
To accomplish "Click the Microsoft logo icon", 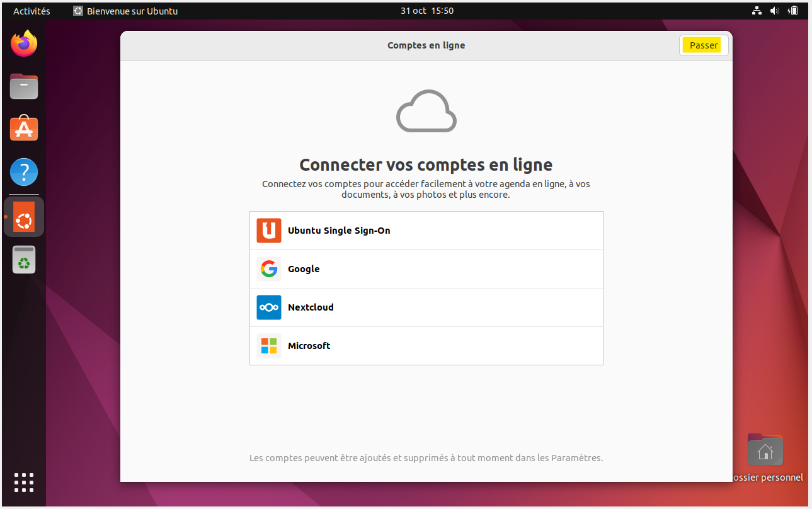I will click(269, 346).
